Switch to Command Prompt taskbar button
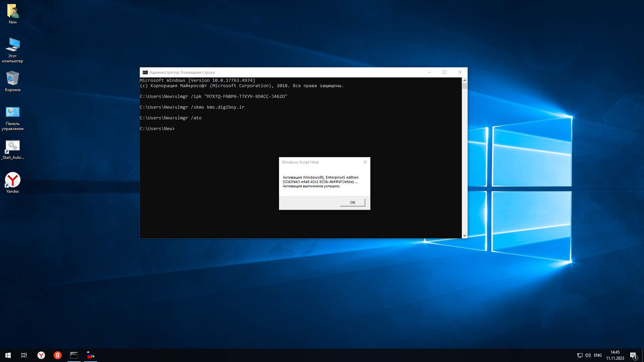 coord(74,355)
